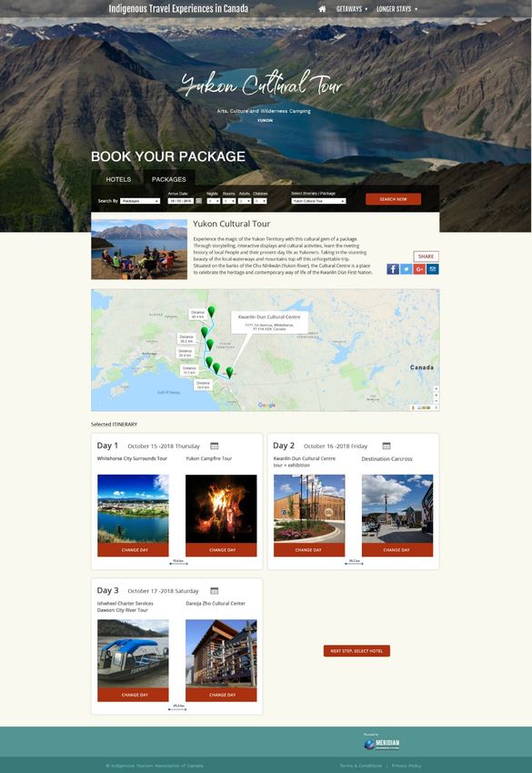Open the Getaways menu

coord(352,9)
